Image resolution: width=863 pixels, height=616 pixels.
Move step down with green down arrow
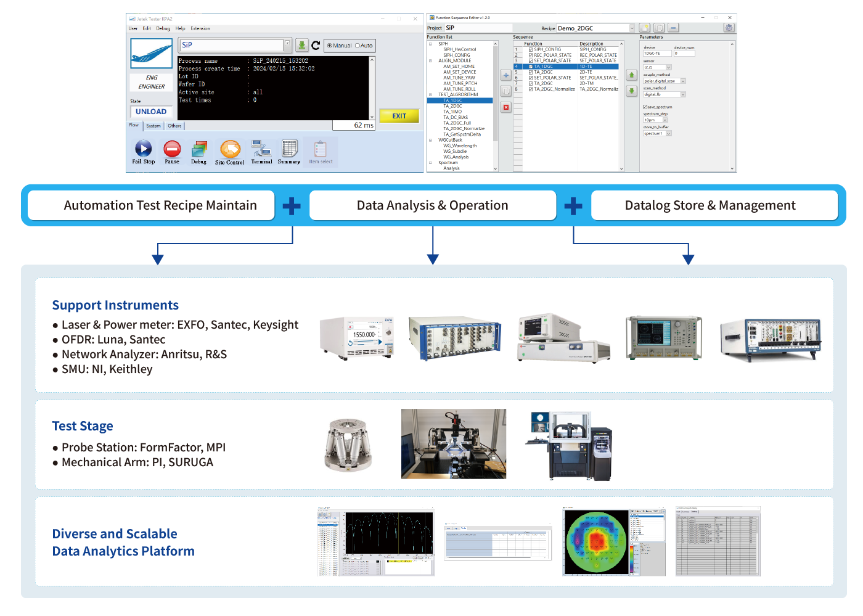631,91
